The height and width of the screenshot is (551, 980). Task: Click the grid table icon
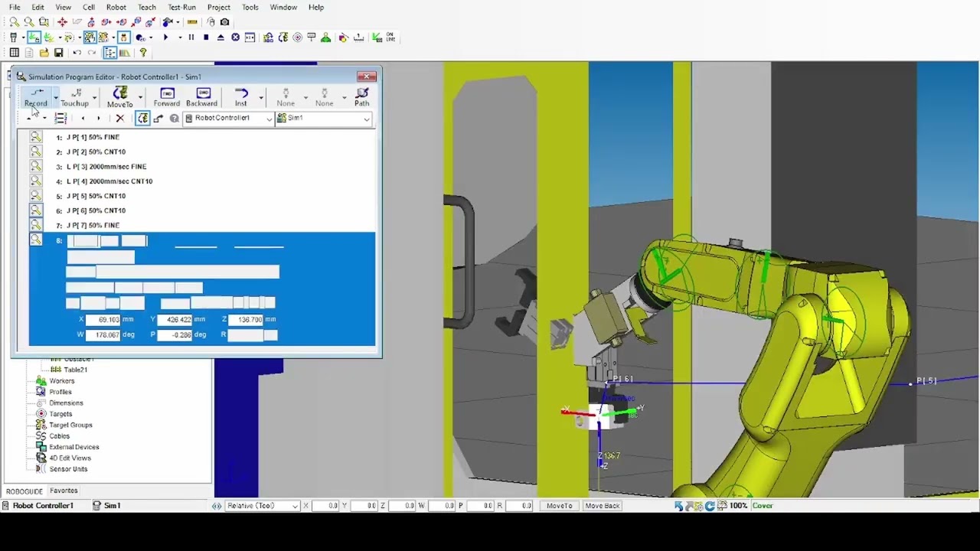14,53
